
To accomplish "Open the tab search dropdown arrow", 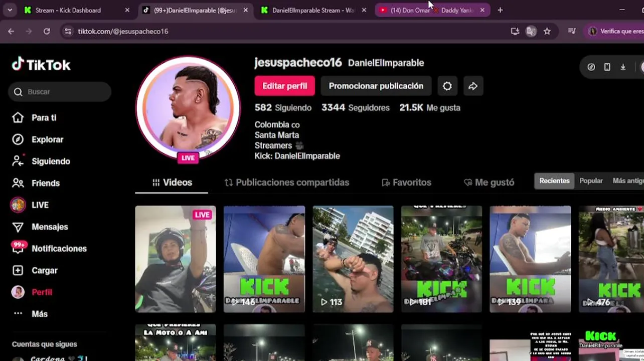I will coord(10,10).
